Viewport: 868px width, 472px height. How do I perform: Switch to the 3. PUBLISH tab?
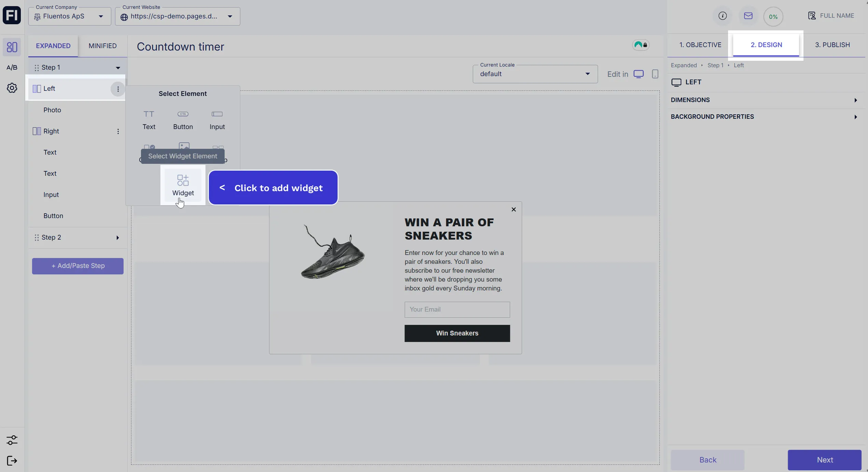[x=833, y=44]
